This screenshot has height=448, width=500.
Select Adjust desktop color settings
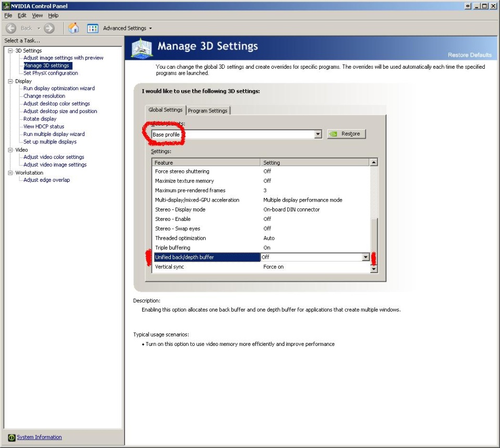click(57, 104)
